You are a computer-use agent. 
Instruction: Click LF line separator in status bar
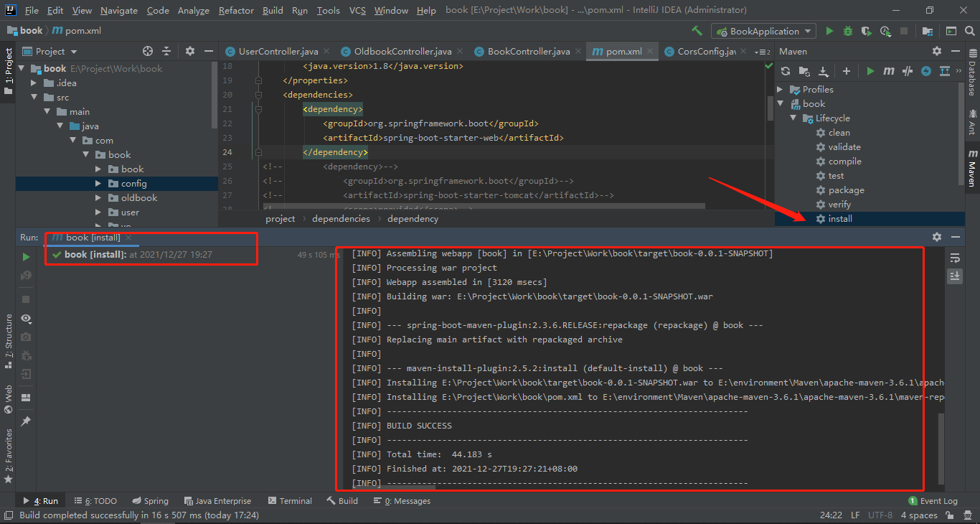point(855,515)
